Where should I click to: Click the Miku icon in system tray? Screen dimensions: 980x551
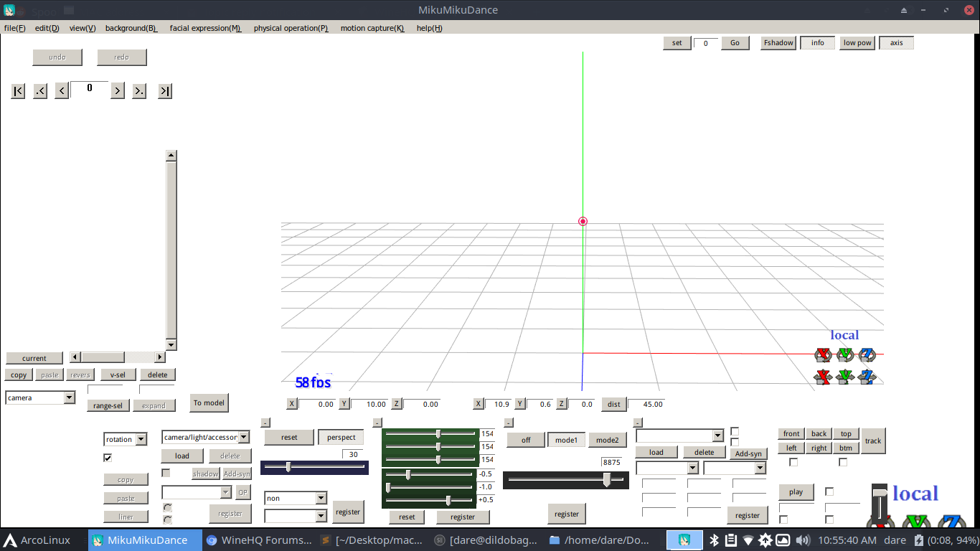tap(684, 540)
